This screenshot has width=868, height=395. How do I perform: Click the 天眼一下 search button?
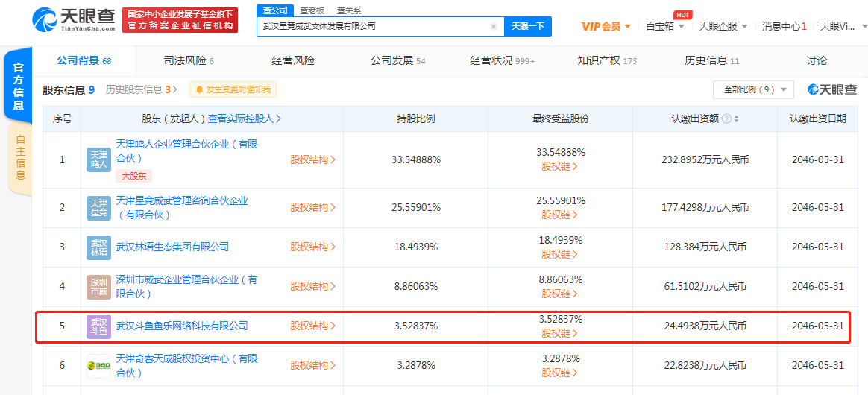[x=528, y=26]
